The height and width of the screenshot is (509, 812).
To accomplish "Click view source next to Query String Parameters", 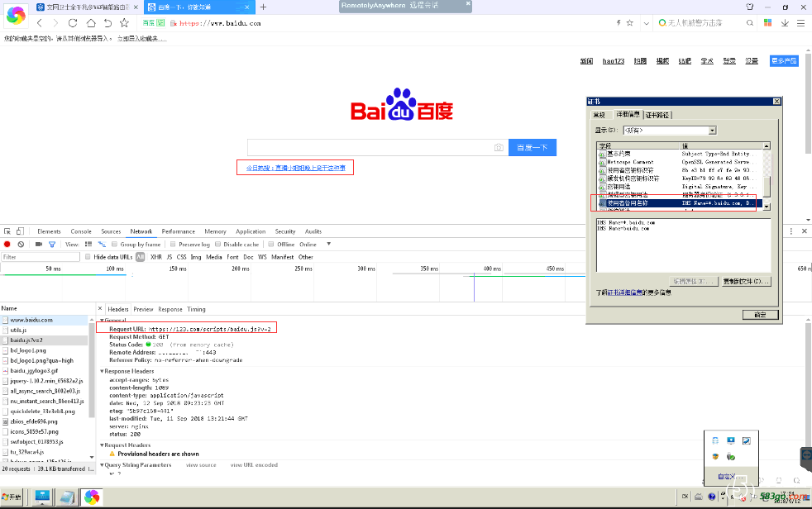I will pos(201,464).
